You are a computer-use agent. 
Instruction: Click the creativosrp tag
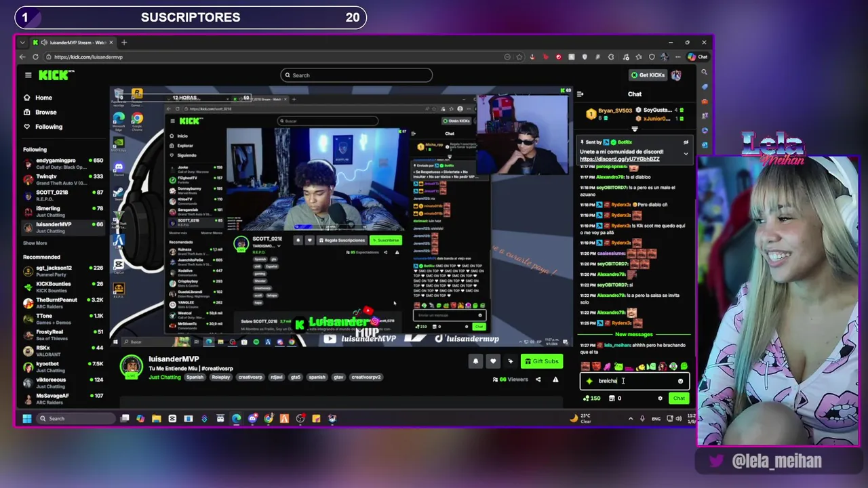coord(250,377)
